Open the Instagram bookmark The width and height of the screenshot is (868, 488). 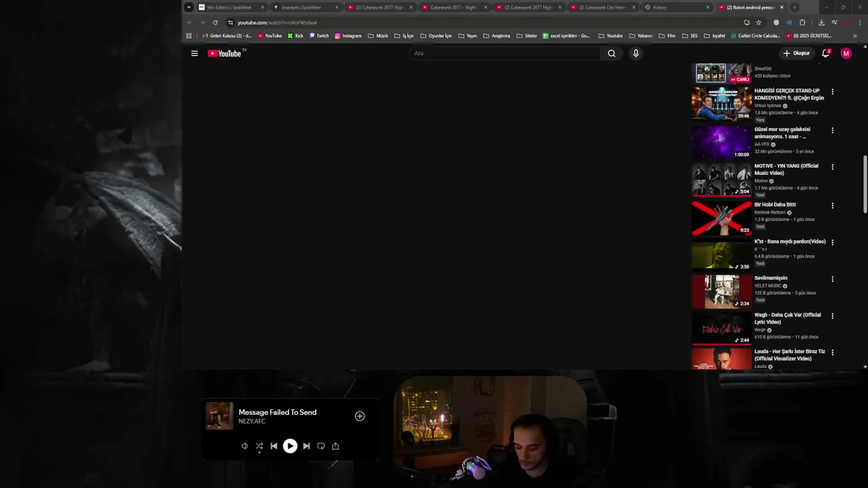click(x=348, y=36)
